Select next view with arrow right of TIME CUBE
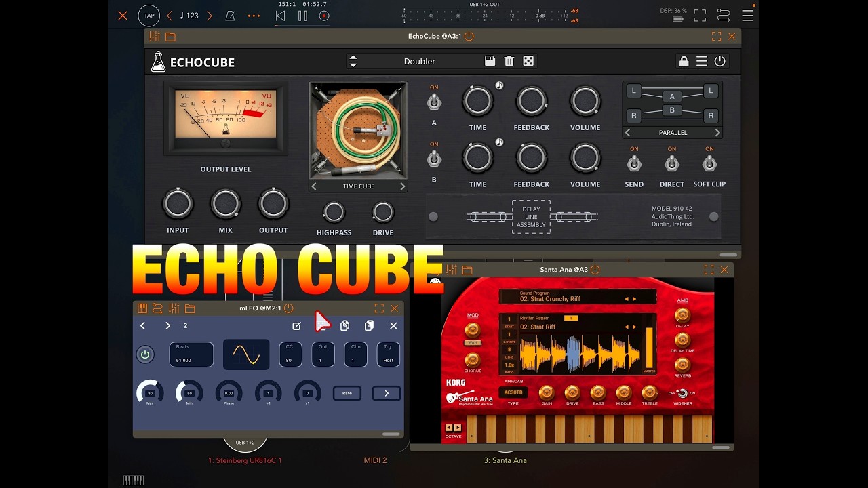Image resolution: width=868 pixels, height=488 pixels. pos(402,186)
